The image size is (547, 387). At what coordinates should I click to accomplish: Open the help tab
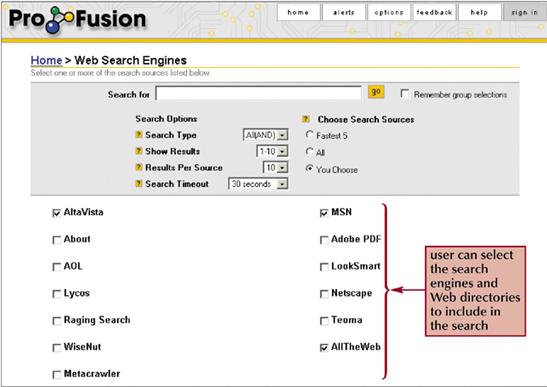point(480,12)
